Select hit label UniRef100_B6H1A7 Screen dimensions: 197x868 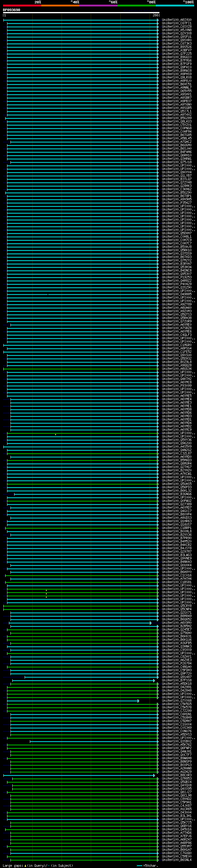click(177, 850)
